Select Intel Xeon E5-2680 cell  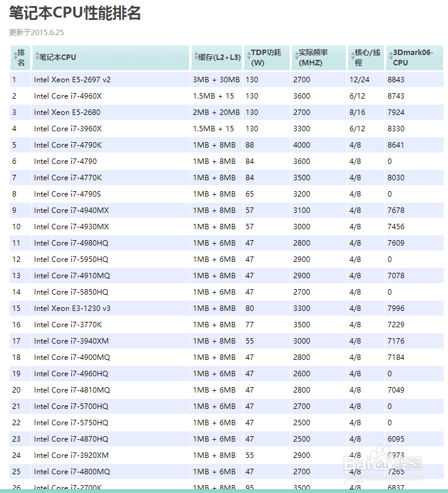(x=110, y=113)
